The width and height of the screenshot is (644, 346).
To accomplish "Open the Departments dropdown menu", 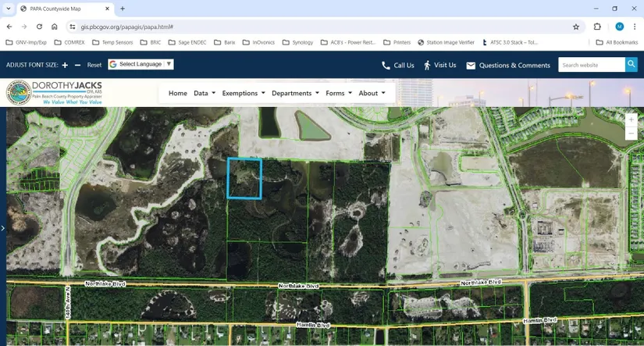I will (x=295, y=93).
